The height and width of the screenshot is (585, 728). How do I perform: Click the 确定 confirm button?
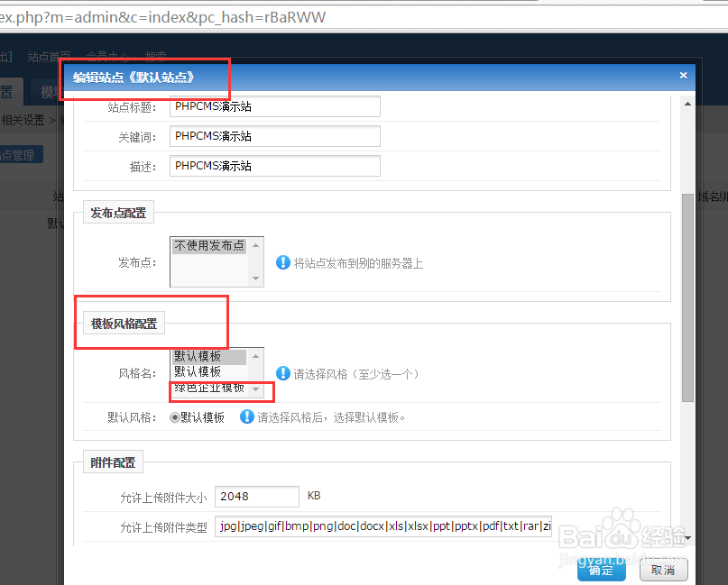pyautogui.click(x=601, y=570)
